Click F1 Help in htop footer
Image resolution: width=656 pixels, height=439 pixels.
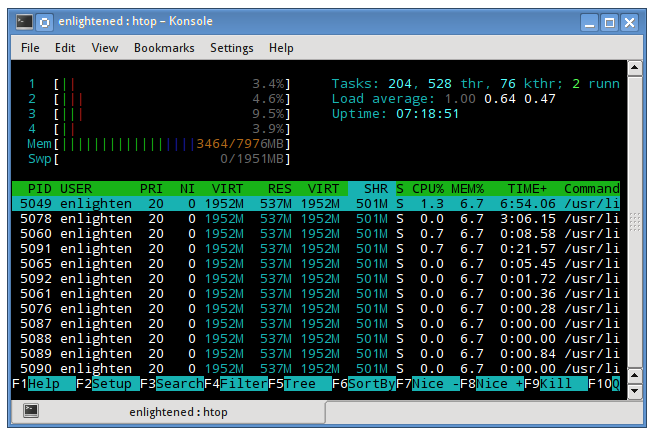point(44,383)
